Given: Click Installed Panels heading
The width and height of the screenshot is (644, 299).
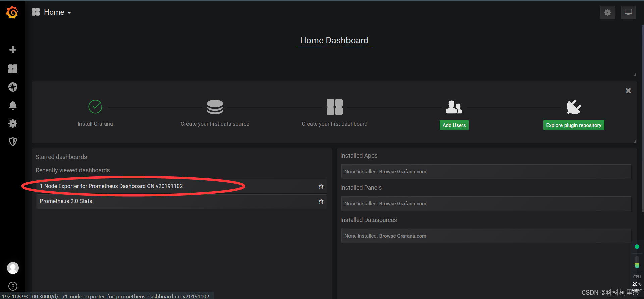Looking at the screenshot, I should pos(361,188).
